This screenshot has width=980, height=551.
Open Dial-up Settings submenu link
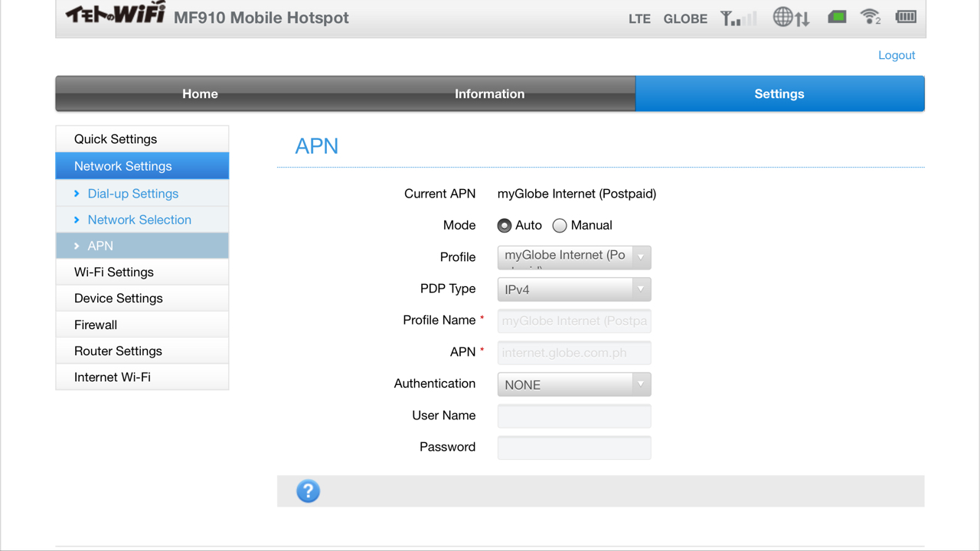tap(133, 194)
